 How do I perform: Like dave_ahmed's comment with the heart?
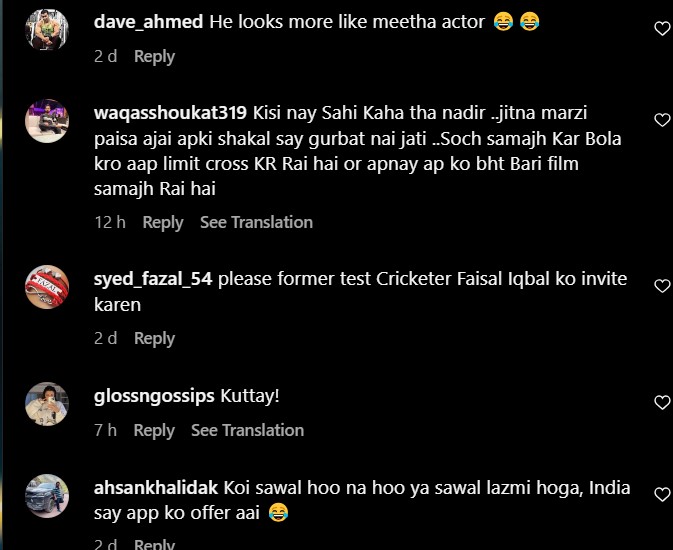pyautogui.click(x=661, y=29)
